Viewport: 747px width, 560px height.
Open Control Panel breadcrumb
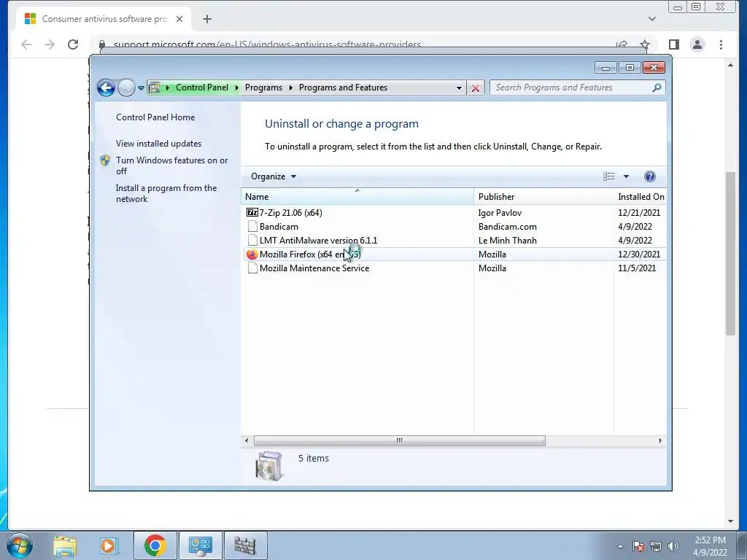point(202,87)
